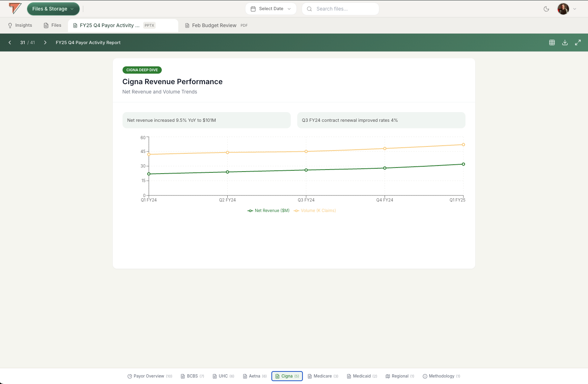Image resolution: width=588 pixels, height=384 pixels.
Task: Jump to the Medicaid section
Action: pos(362,376)
